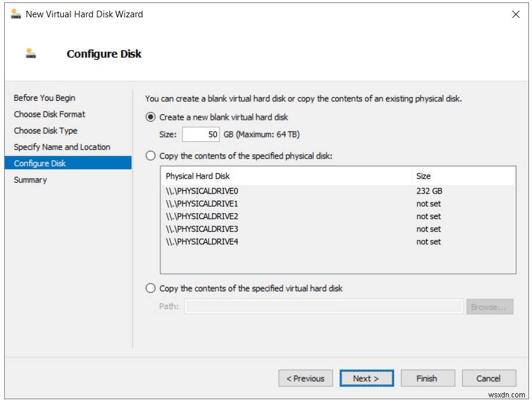Click the disk icon beside Configure Disk heading
The height and width of the screenshot is (401, 532).
click(30, 54)
